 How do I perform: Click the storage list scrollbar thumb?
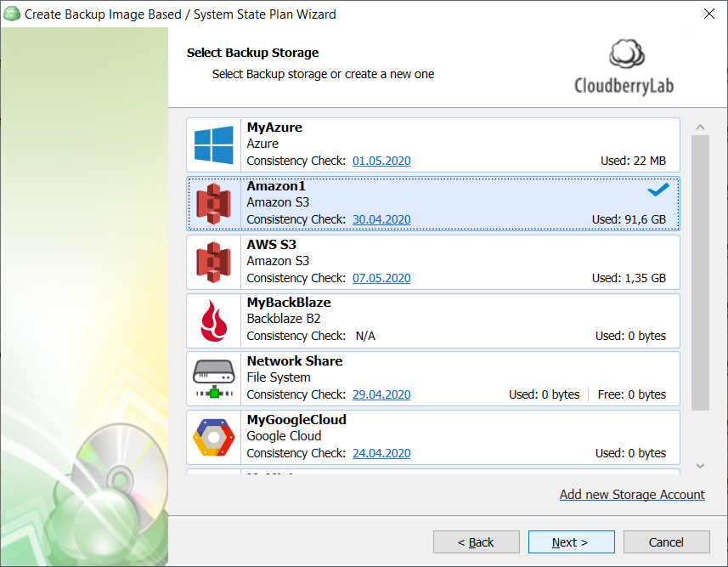(700, 273)
